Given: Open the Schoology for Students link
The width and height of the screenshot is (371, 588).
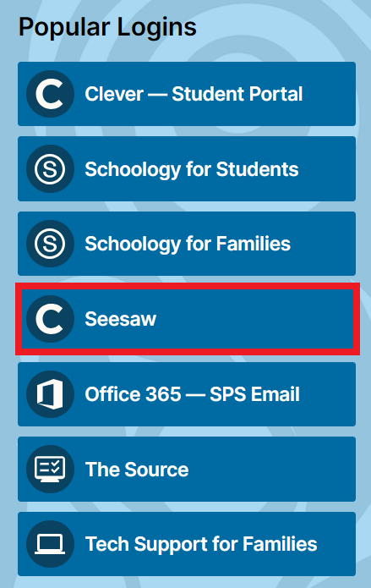Looking at the screenshot, I should coord(187,168).
